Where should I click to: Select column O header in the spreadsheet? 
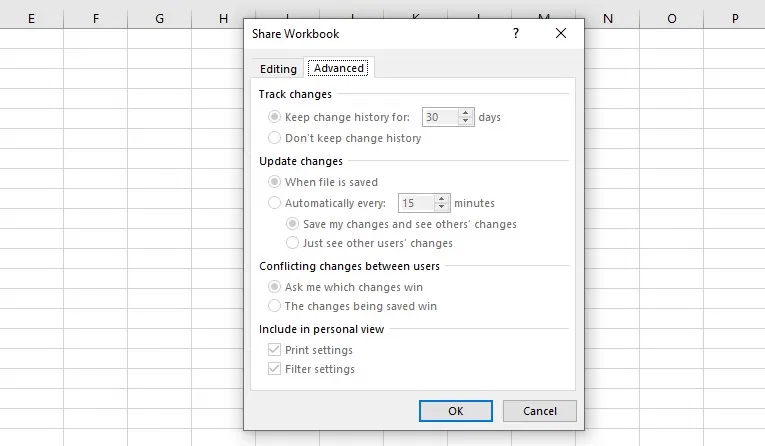coord(672,19)
